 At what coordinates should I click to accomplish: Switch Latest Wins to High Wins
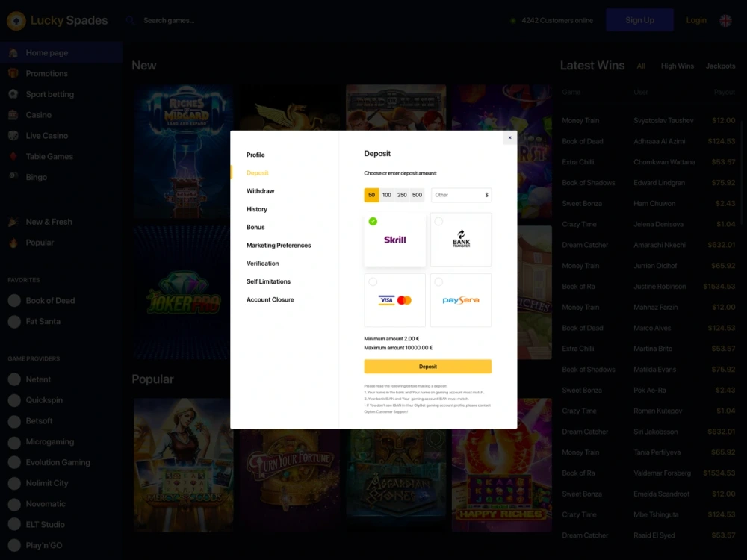(x=677, y=66)
